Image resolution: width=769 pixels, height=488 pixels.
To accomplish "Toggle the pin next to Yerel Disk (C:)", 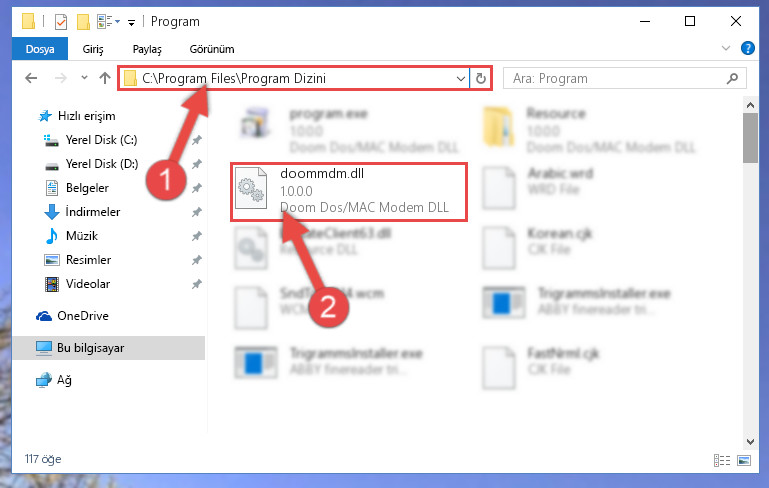I will [197, 140].
